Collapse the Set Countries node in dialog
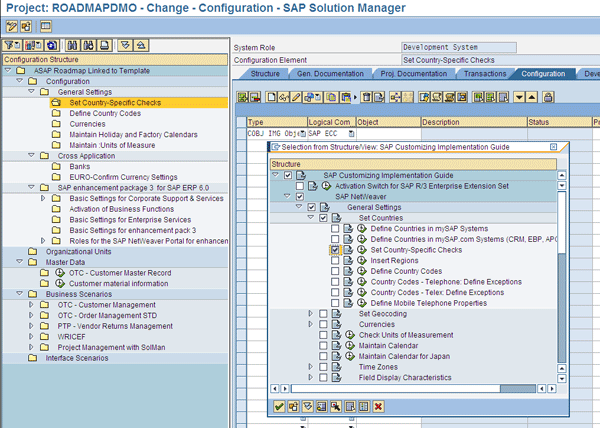The image size is (600, 428). (311, 217)
